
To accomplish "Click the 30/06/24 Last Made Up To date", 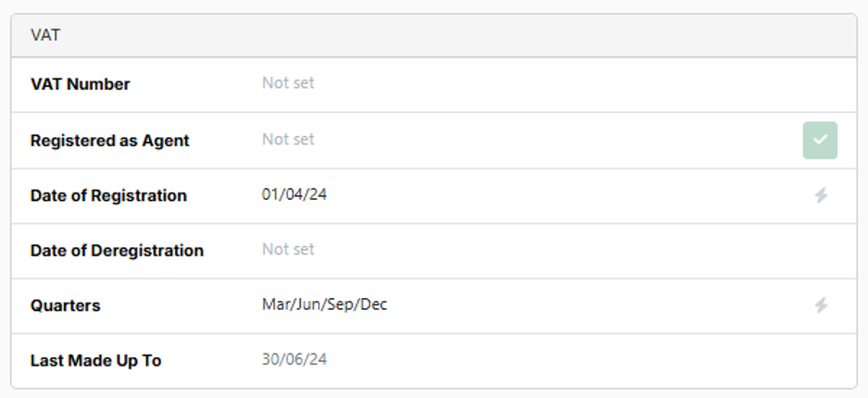I will coord(294,360).
